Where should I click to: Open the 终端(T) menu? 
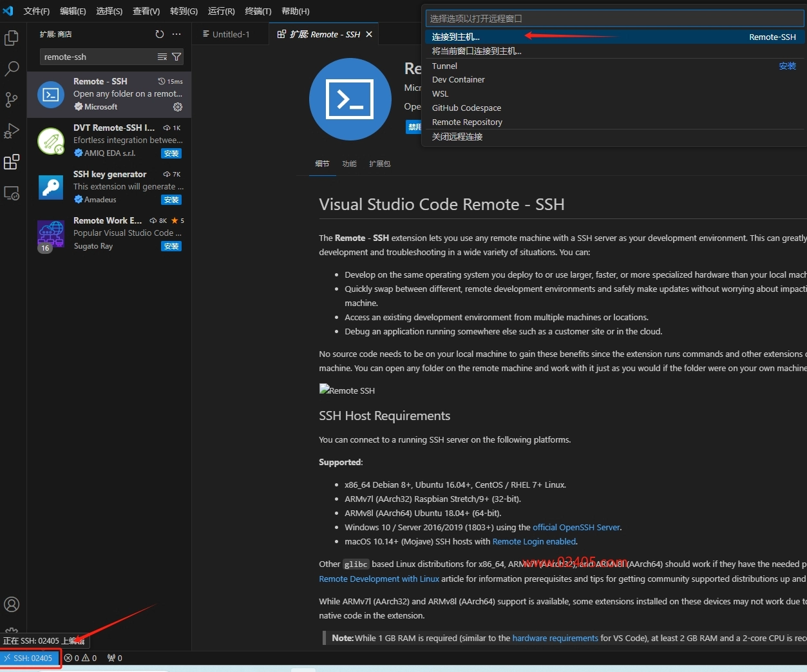[x=258, y=11]
